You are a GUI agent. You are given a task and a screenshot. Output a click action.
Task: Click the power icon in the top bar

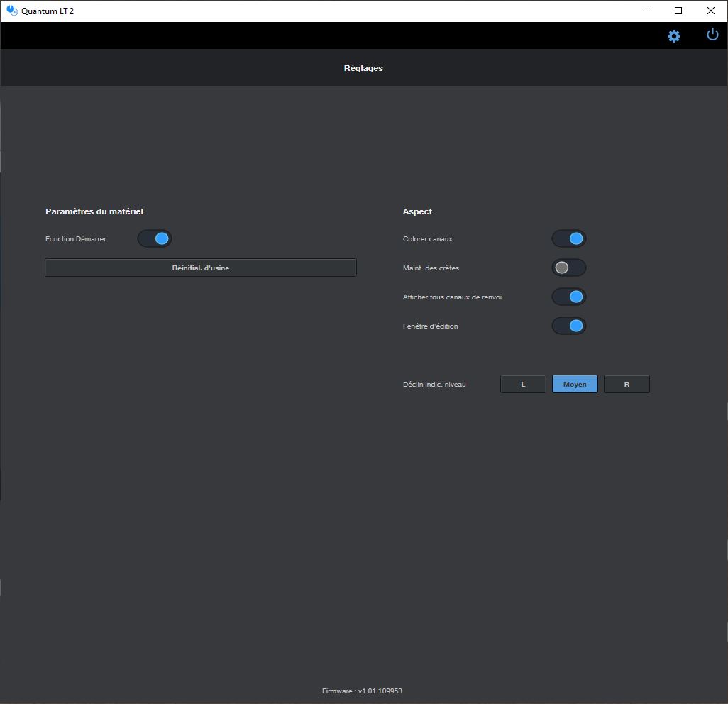coord(712,34)
